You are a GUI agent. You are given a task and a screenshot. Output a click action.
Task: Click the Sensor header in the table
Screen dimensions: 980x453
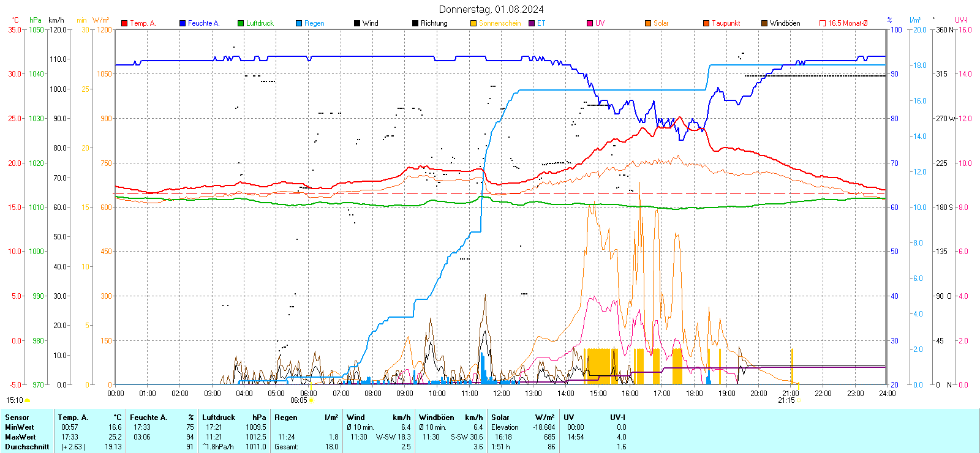(x=17, y=417)
